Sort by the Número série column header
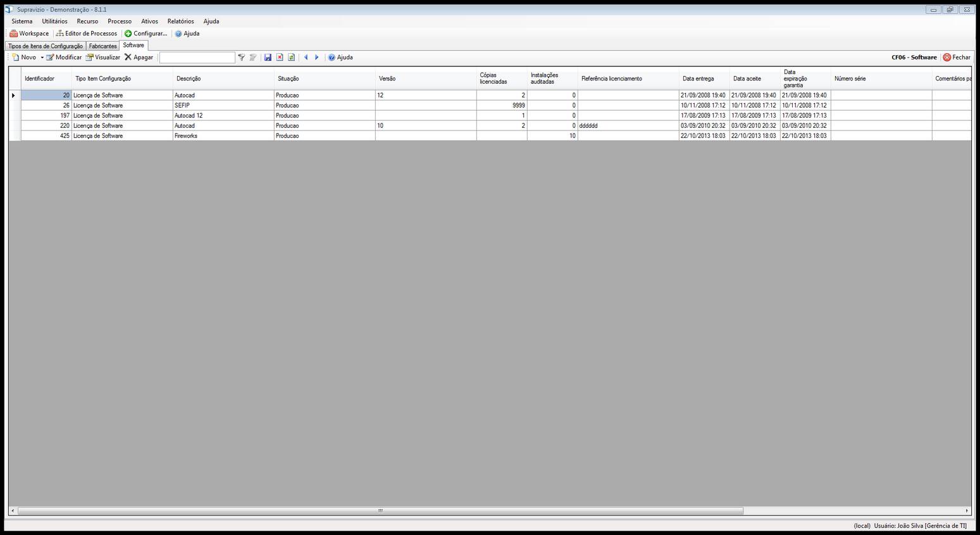Screen dimensions: 980x535 pos(881,79)
